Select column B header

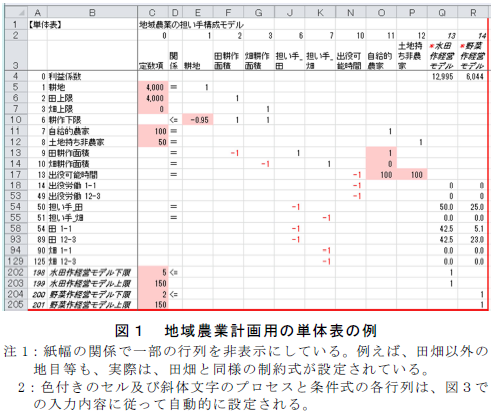coord(92,13)
